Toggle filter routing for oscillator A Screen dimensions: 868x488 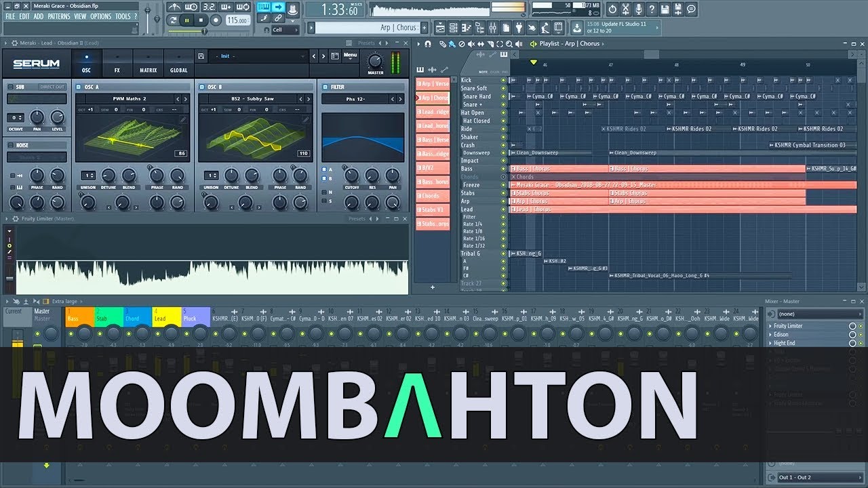[x=325, y=169]
